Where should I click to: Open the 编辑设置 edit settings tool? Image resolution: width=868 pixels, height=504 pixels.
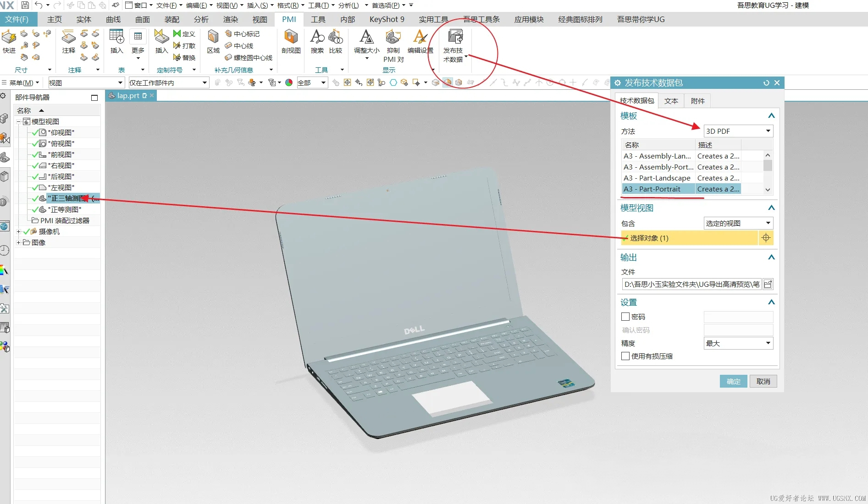420,41
